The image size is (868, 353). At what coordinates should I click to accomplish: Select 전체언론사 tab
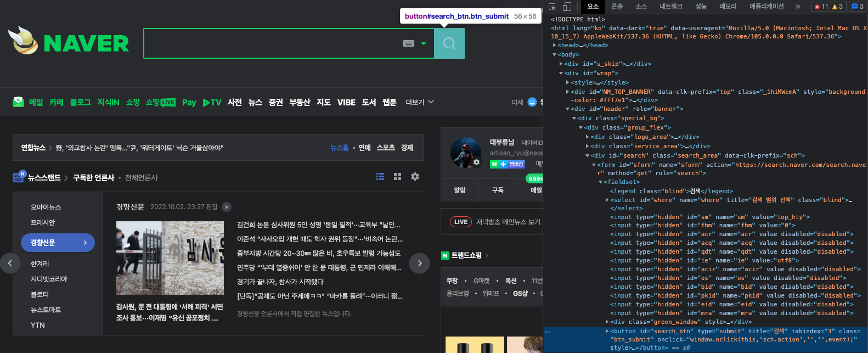141,178
